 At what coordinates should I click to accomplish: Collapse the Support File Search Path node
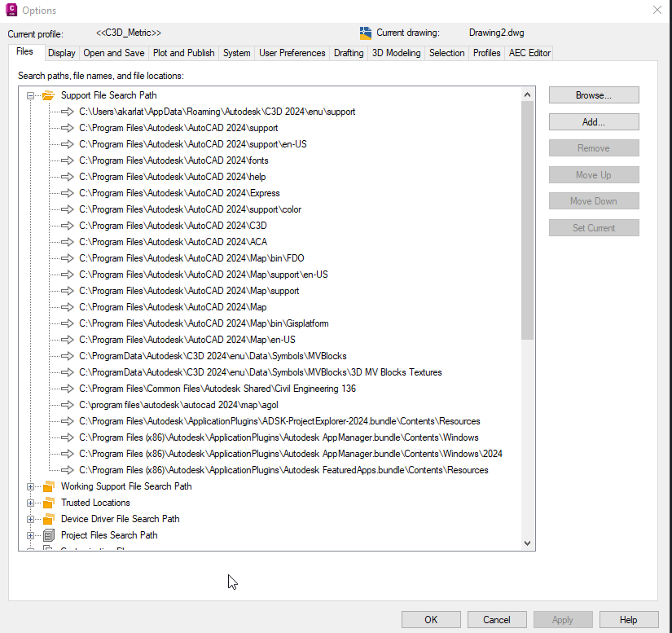click(30, 95)
